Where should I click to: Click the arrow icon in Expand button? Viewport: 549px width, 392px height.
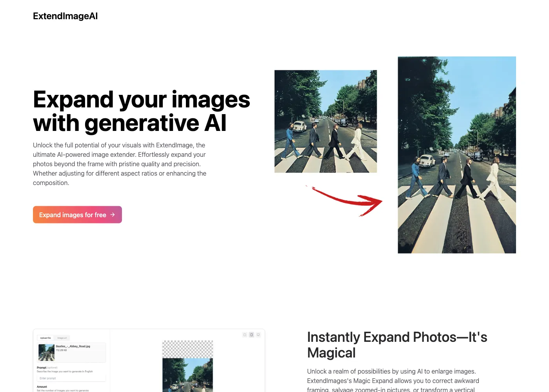113,215
